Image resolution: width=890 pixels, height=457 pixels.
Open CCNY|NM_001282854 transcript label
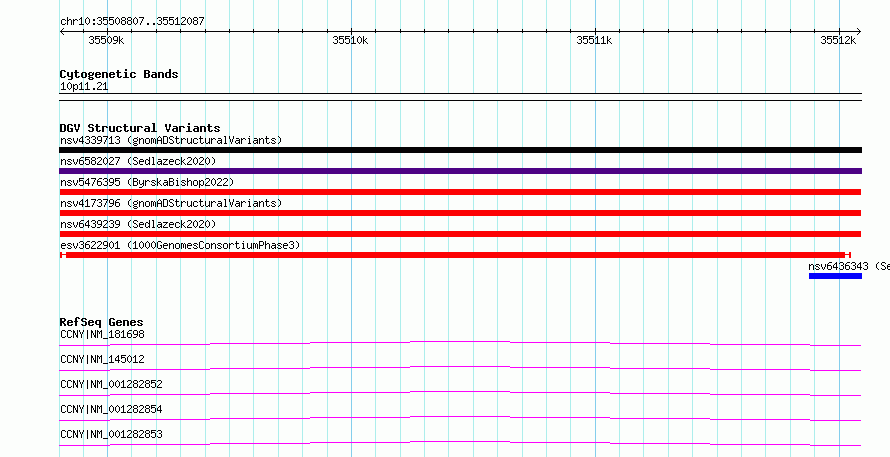pos(111,409)
